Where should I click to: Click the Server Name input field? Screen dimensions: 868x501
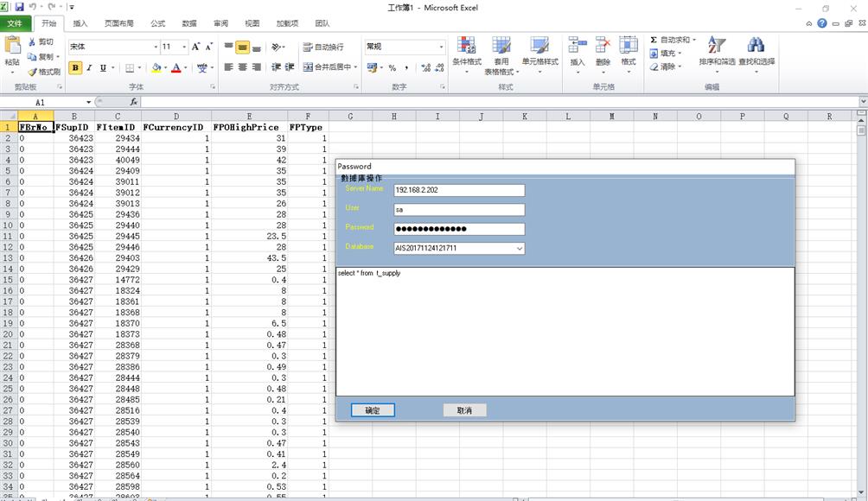click(x=459, y=190)
